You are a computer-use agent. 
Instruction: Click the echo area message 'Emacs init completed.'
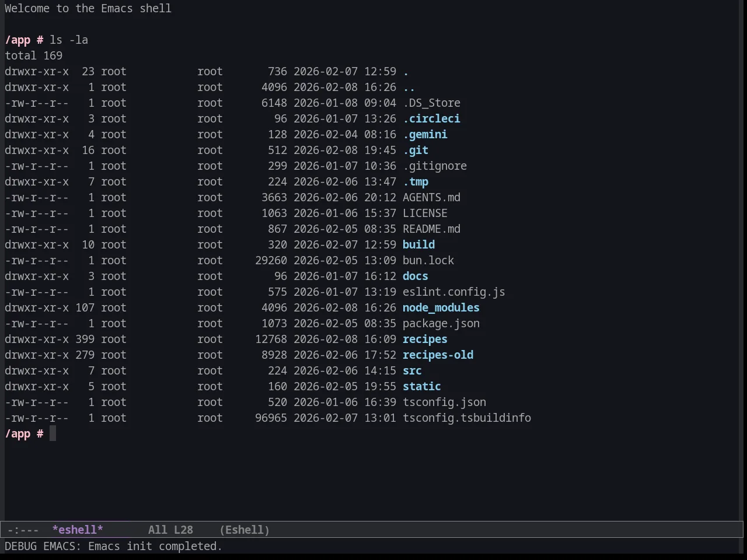coord(155,546)
